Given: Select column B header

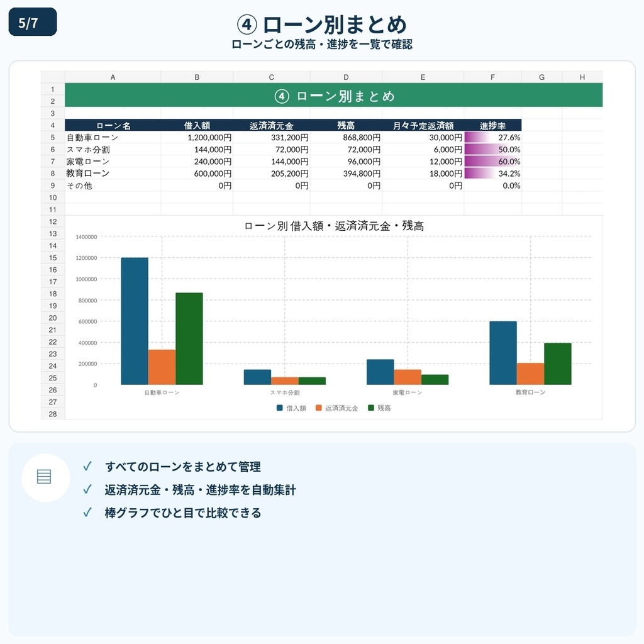Looking at the screenshot, I should [x=197, y=77].
